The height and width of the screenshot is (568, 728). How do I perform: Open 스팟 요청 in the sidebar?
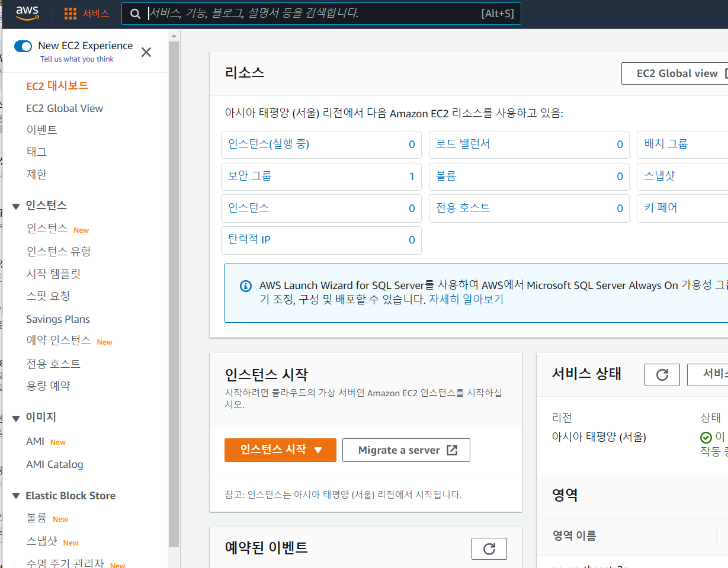[x=48, y=296]
